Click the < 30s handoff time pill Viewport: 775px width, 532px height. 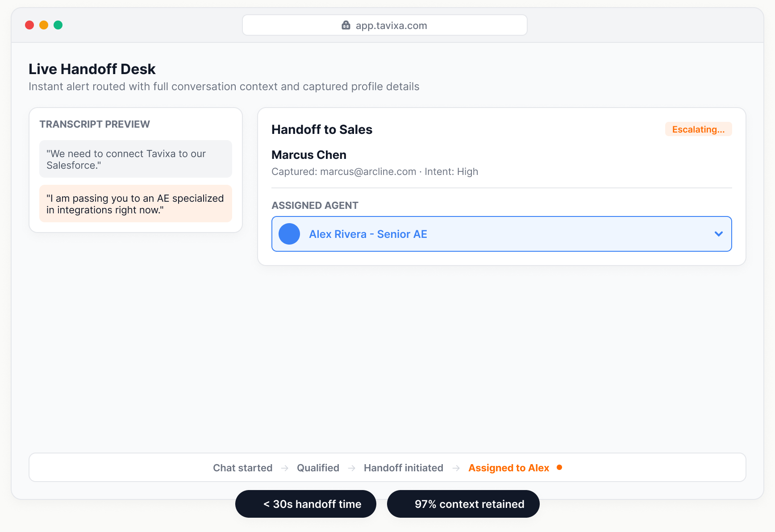coord(306,504)
